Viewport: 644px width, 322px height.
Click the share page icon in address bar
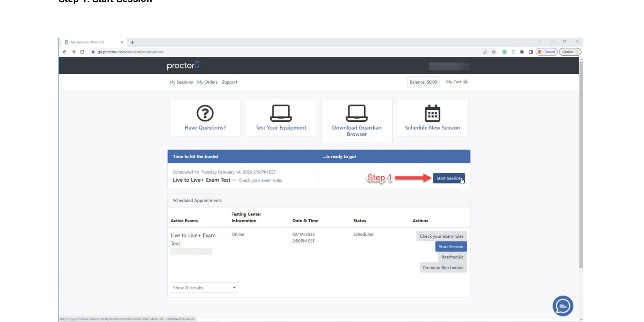(x=485, y=52)
